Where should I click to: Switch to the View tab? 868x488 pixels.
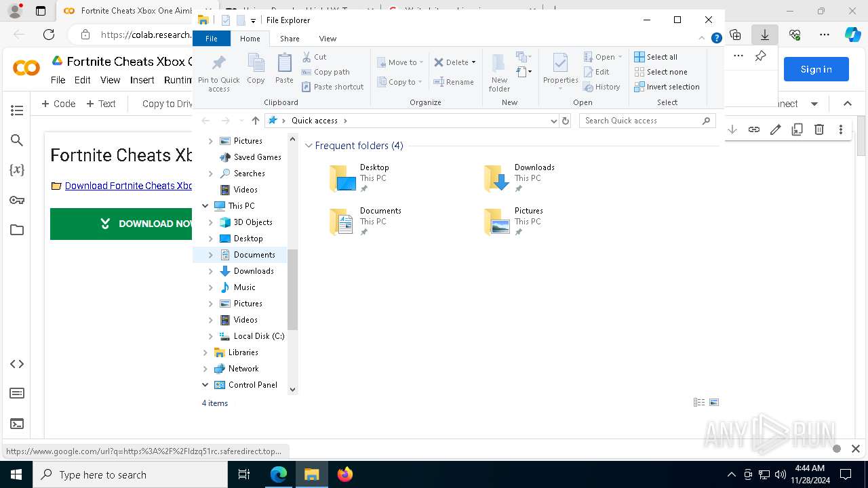coord(328,39)
